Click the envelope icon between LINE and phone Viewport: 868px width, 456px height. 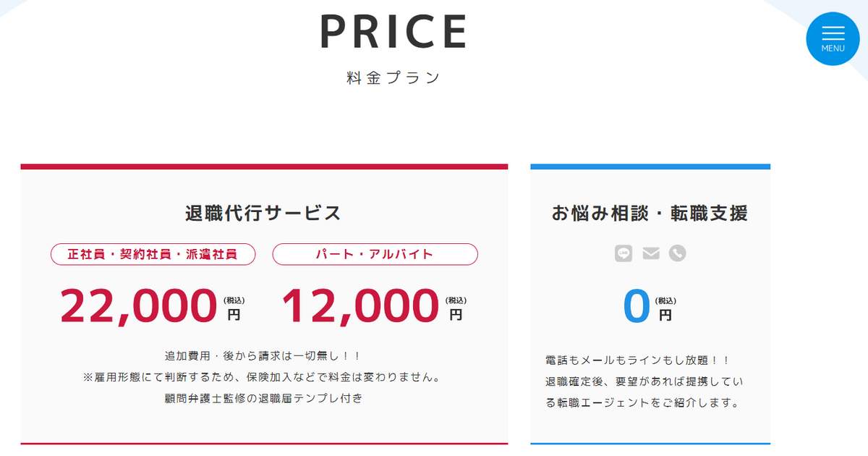click(x=650, y=253)
